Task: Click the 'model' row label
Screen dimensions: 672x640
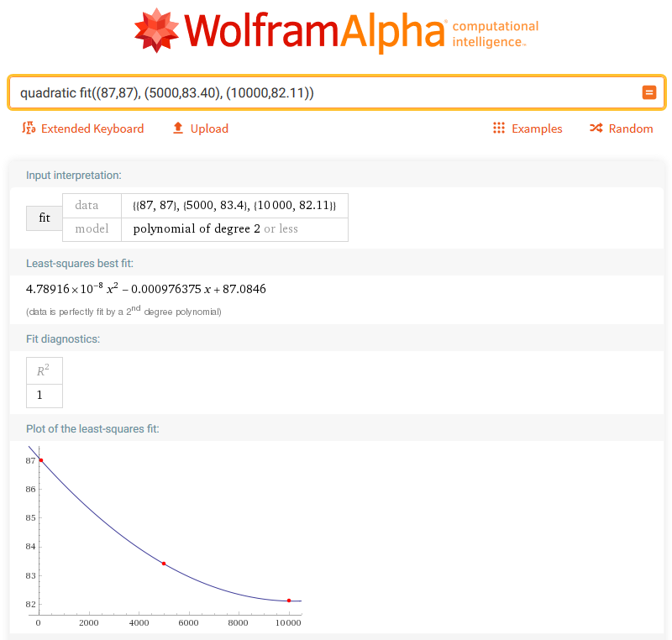Action: click(x=92, y=229)
